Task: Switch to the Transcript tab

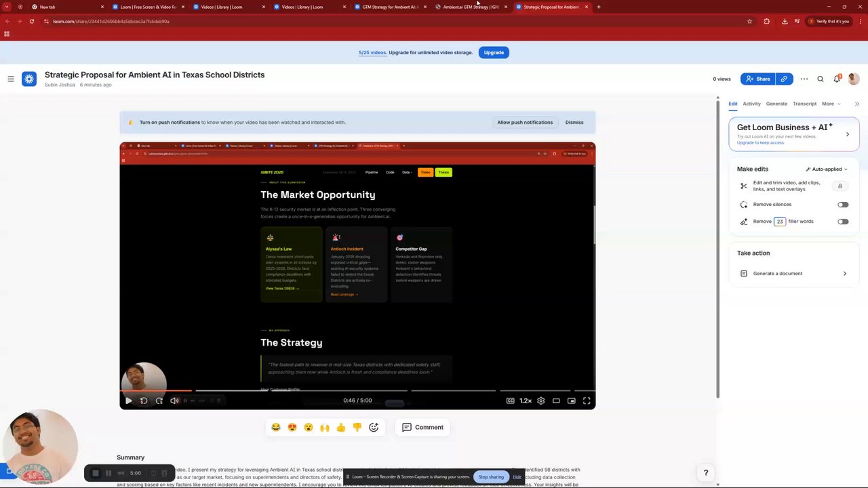Action: click(804, 104)
